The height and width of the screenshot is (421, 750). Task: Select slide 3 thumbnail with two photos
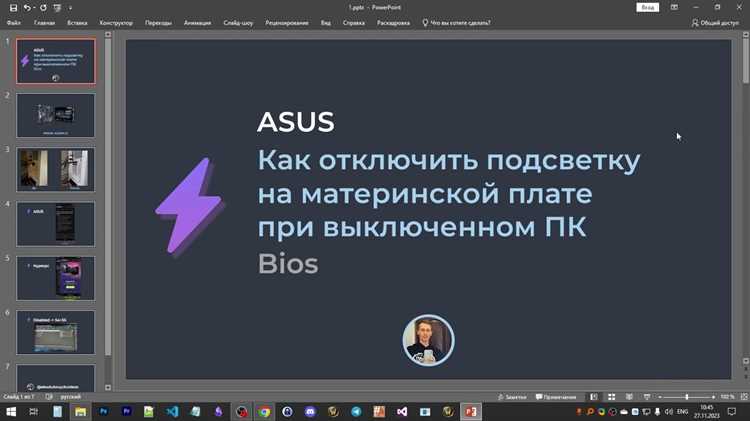[x=56, y=169]
